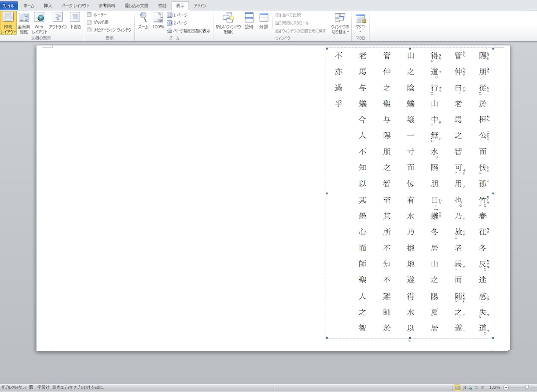Viewport: 537px width, 392px height.
Task: Click the zoom slider handle
Action: click(x=527, y=388)
